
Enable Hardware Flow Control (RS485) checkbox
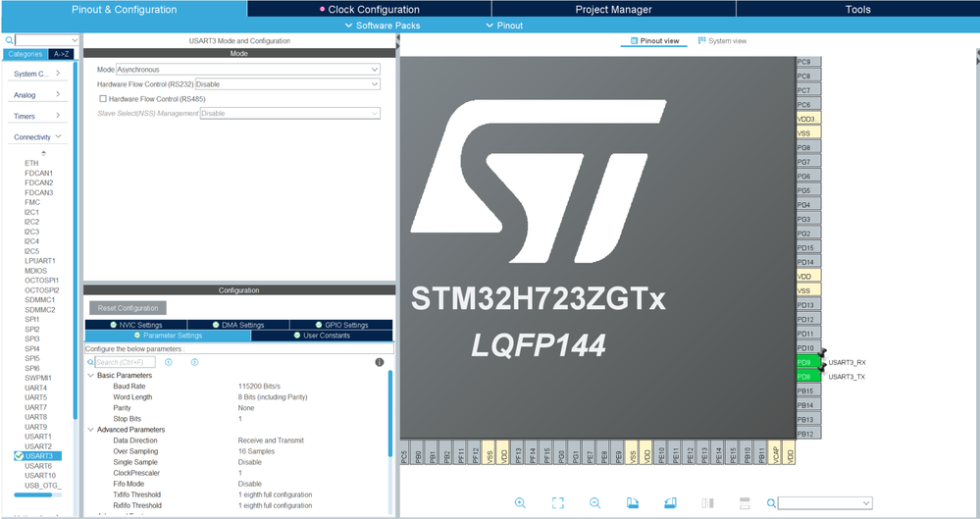tap(103, 99)
